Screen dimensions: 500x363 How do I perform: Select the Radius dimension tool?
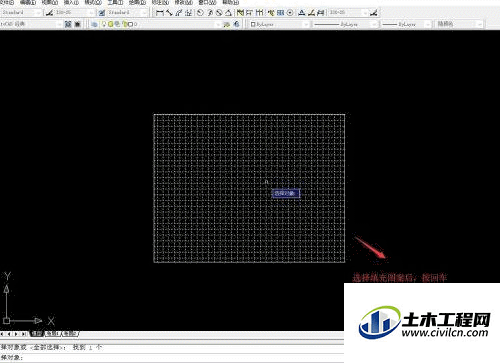[x=200, y=13]
